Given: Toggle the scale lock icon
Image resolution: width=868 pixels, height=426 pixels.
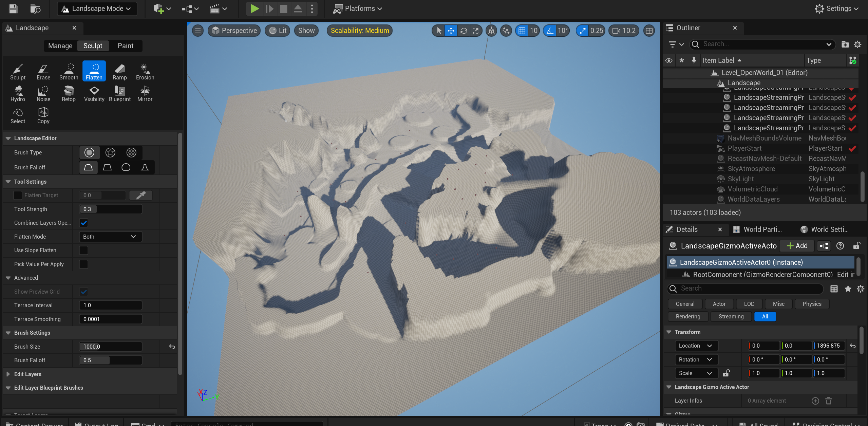Looking at the screenshot, I should (x=726, y=373).
